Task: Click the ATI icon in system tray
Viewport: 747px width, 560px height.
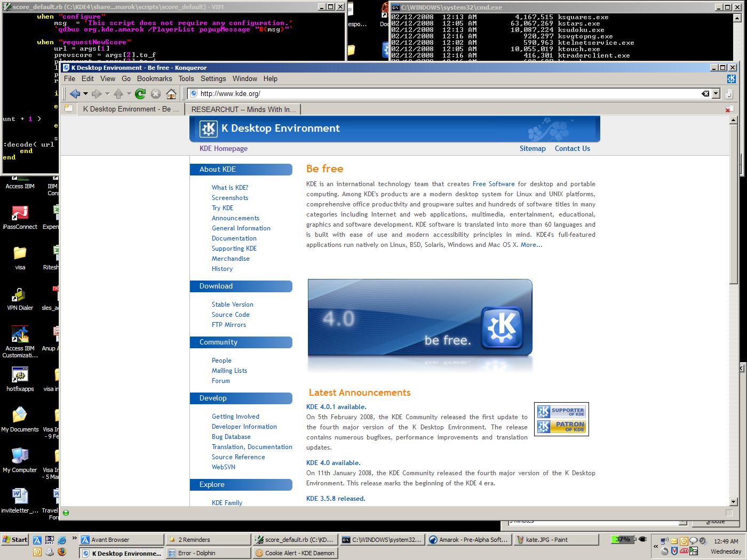Action: tap(684, 551)
